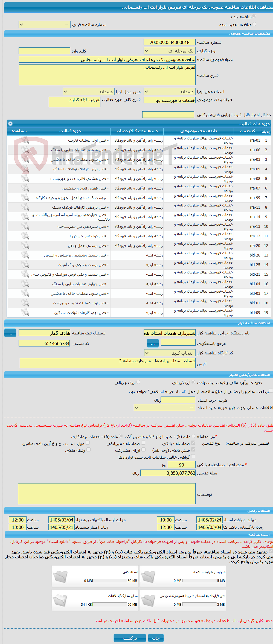Toggle the وثیقه ملکی checkbox
Screen dimensions: 273x644
coord(88,450)
